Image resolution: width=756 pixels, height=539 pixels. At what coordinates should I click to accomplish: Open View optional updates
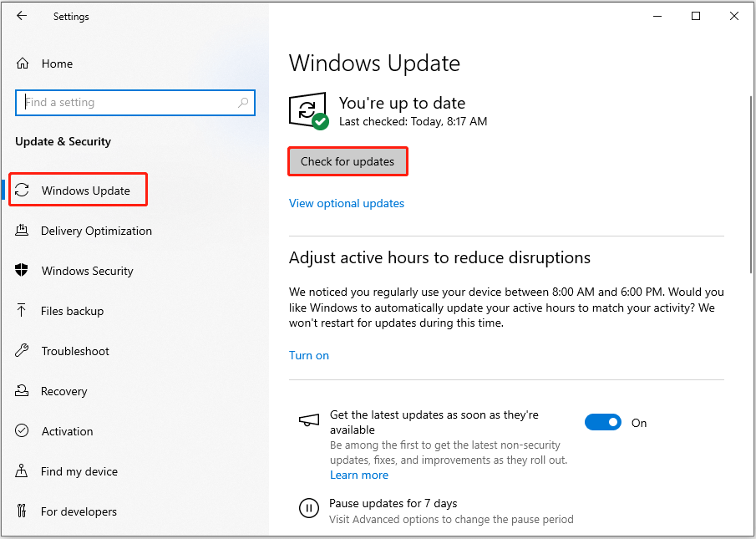346,203
